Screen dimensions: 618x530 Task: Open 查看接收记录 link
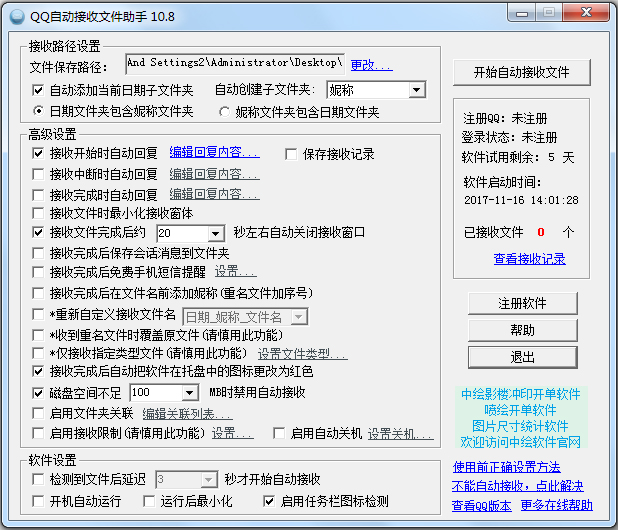click(x=529, y=259)
